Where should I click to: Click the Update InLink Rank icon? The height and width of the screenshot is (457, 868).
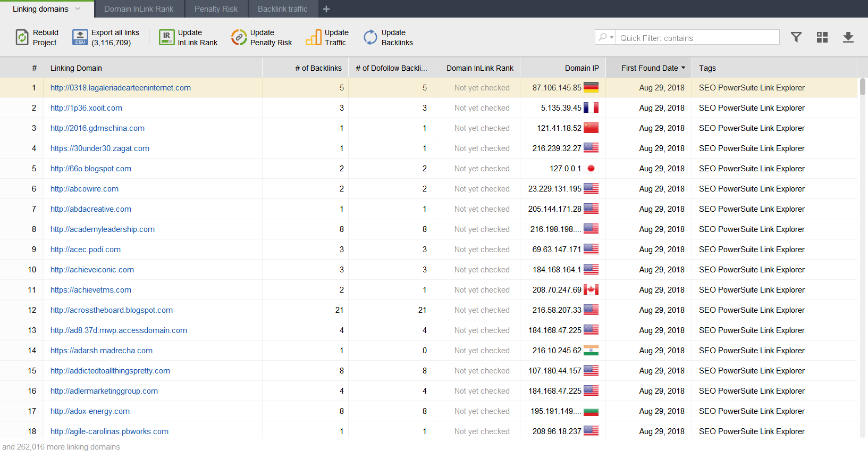pos(166,37)
